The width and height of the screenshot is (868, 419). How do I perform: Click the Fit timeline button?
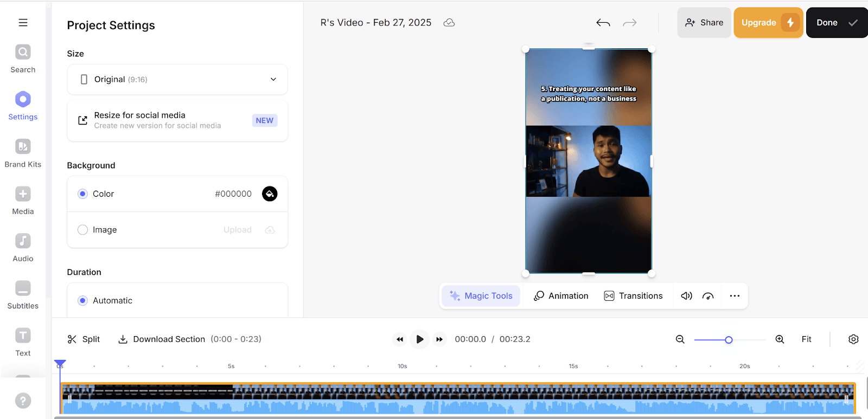(x=807, y=339)
